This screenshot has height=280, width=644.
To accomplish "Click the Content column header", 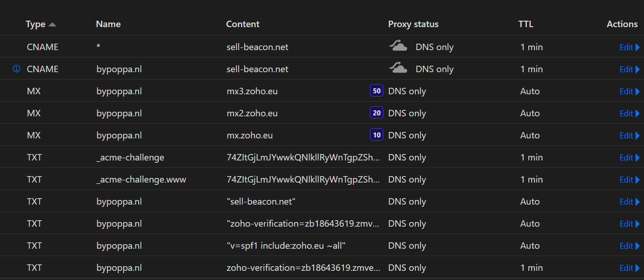I will (243, 24).
